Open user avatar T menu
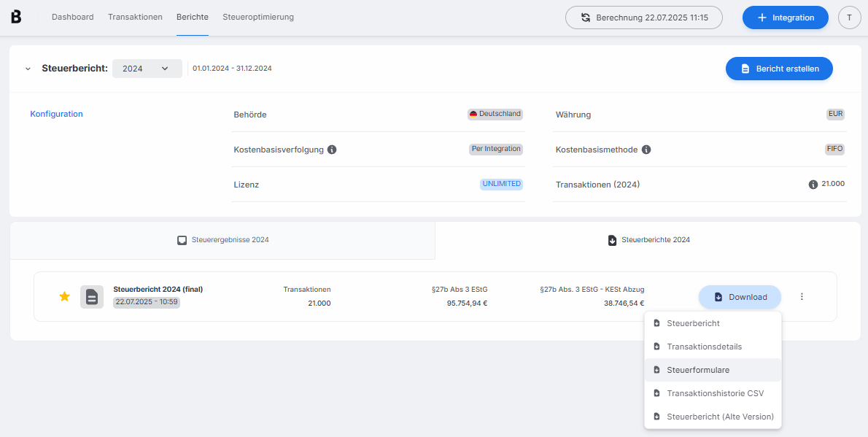This screenshot has width=868, height=437. (x=849, y=18)
